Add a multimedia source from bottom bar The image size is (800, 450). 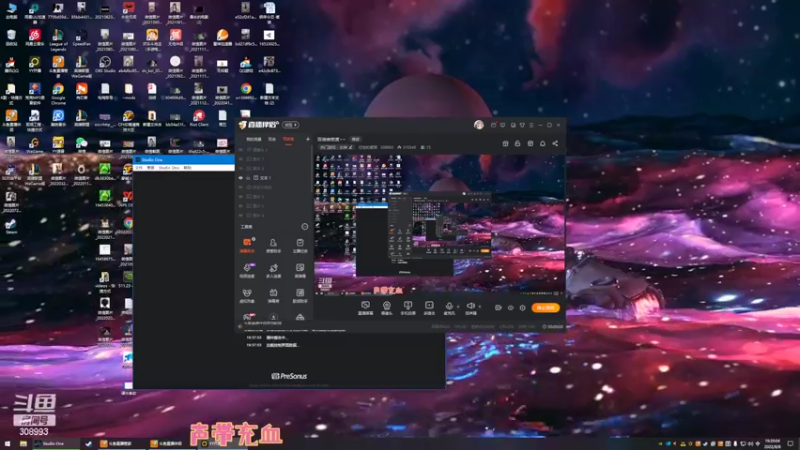click(x=429, y=308)
